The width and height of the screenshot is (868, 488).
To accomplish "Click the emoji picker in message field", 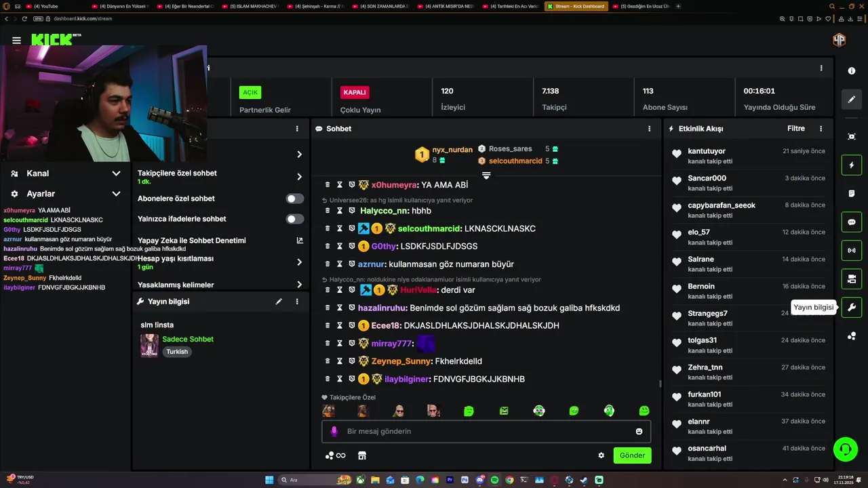I will click(x=639, y=432).
